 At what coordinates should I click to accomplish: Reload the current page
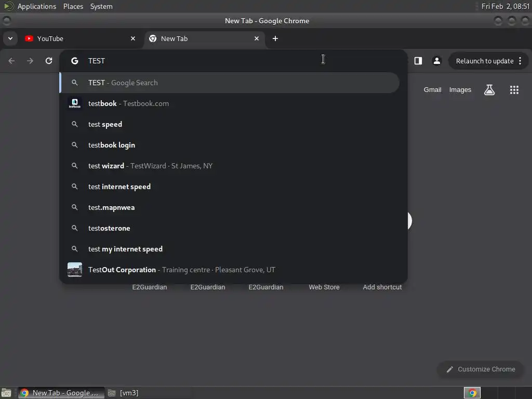coord(49,61)
